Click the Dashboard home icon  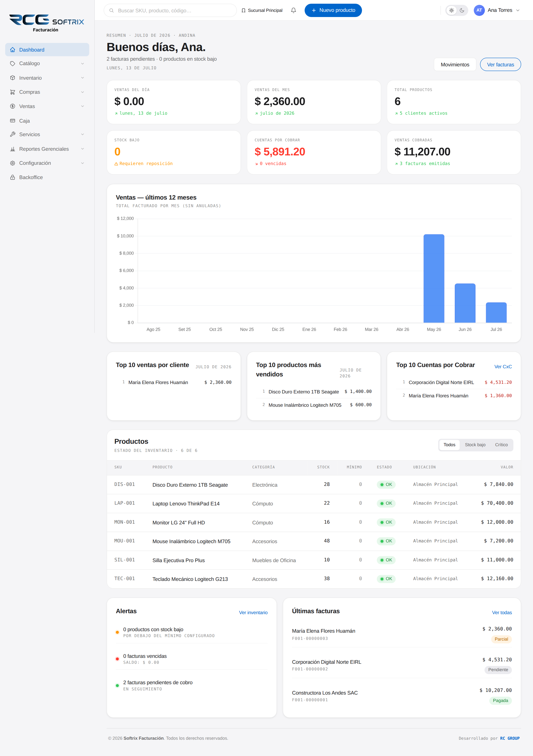tap(13, 50)
